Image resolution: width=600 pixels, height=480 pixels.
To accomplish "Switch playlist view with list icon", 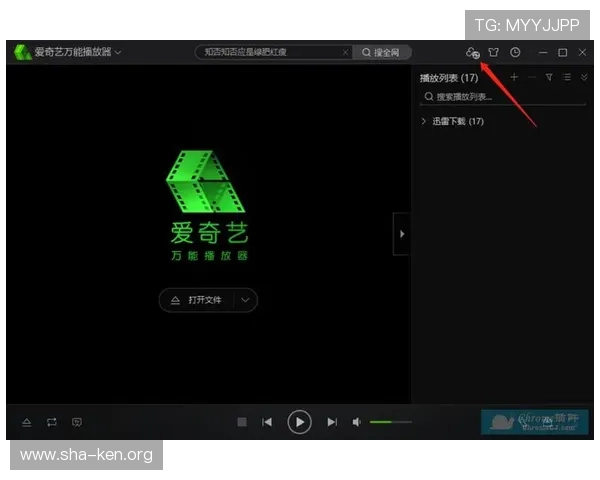I will pos(567,77).
